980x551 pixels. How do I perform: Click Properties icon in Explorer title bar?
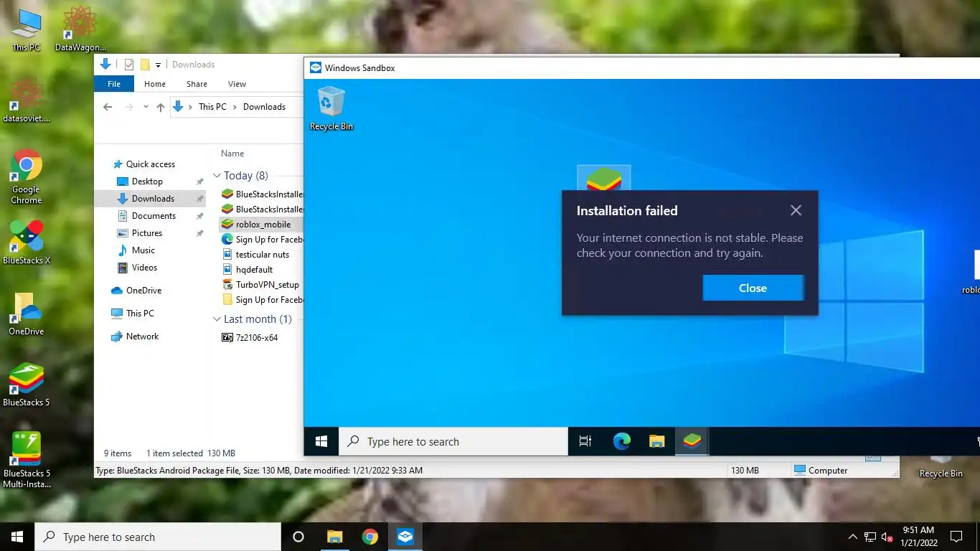coord(129,65)
